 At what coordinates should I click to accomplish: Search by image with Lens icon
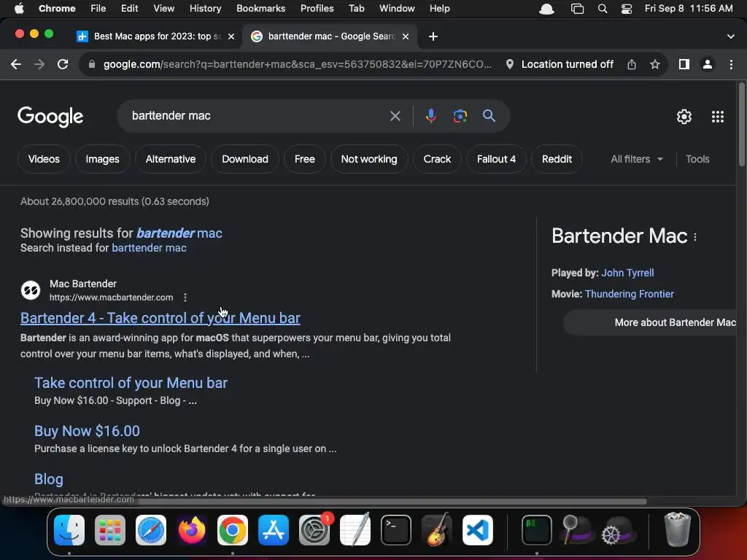tap(460, 116)
